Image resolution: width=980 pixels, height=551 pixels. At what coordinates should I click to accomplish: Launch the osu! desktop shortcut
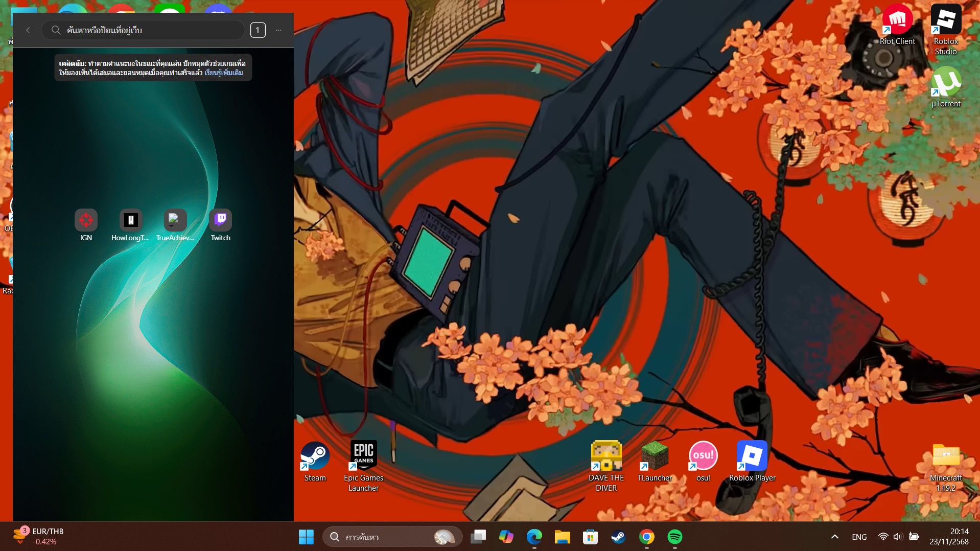(703, 456)
